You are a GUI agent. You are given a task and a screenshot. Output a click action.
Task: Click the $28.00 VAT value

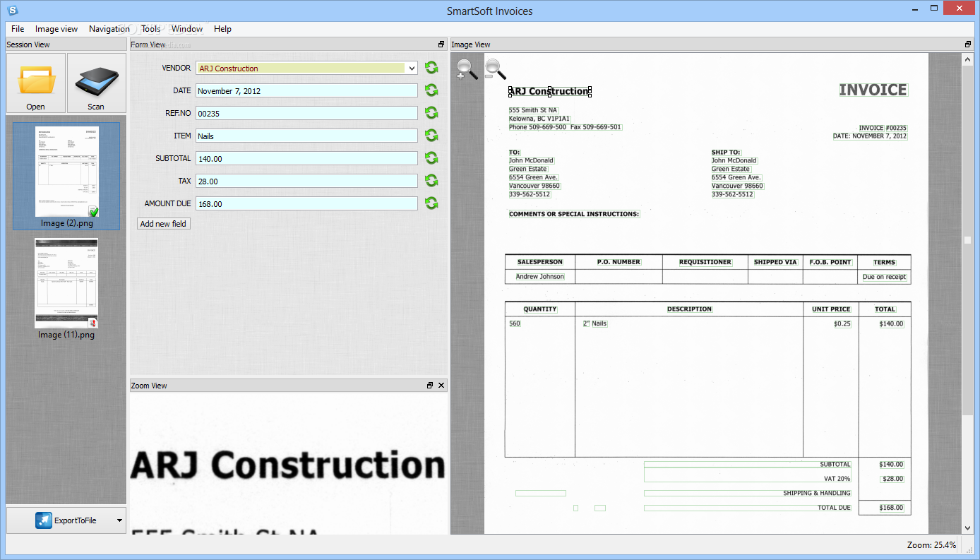coord(892,479)
